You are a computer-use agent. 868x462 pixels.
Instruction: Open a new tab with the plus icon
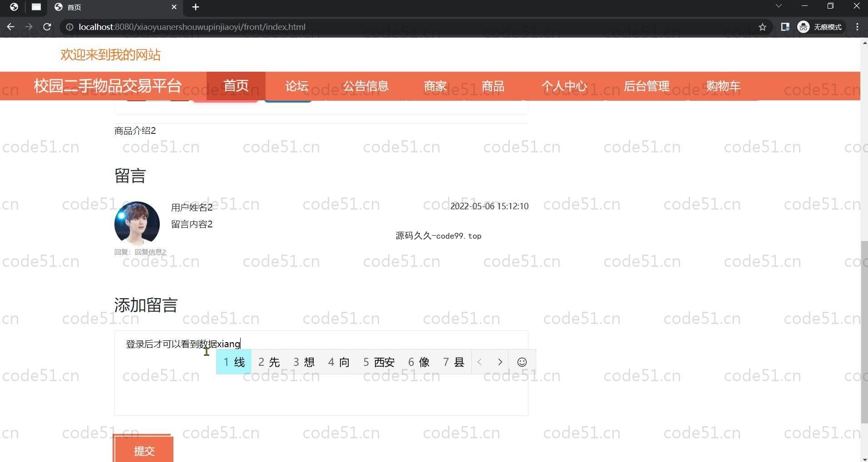[196, 7]
